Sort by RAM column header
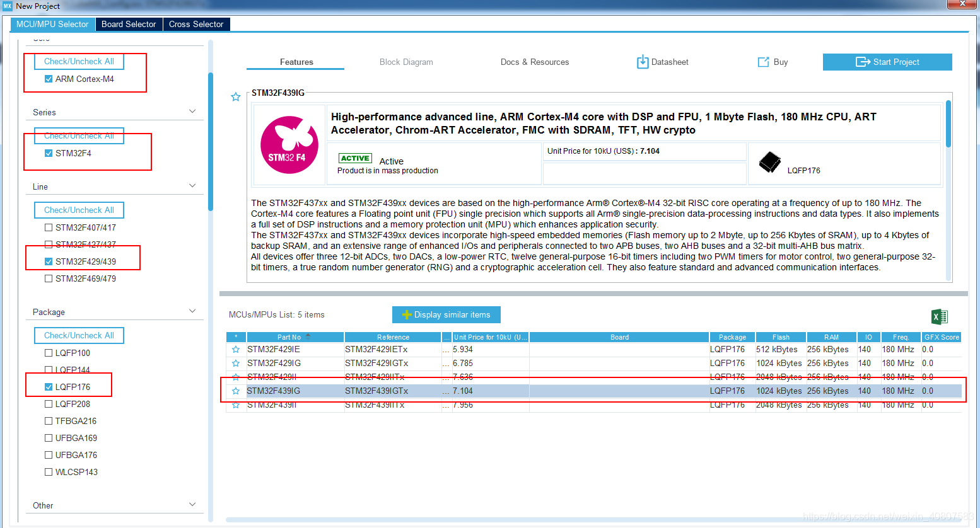This screenshot has height=528, width=980. (831, 337)
